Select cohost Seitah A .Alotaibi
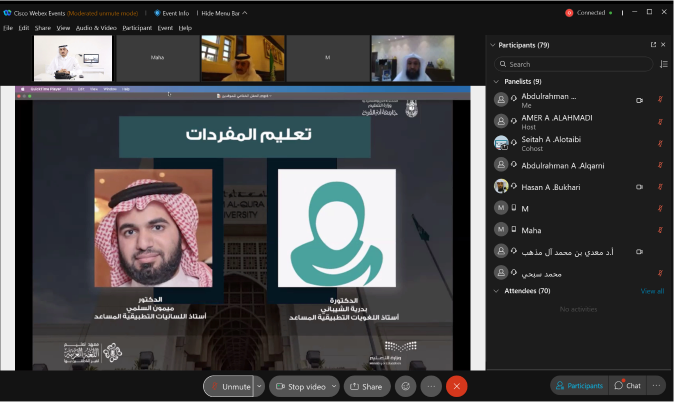Image resolution: width=674 pixels, height=402 pixels. coord(579,143)
